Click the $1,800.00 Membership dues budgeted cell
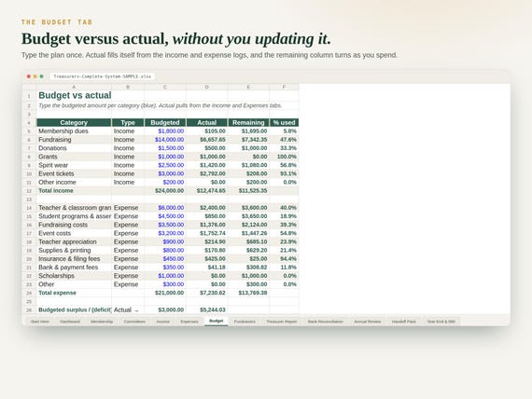 (165, 131)
